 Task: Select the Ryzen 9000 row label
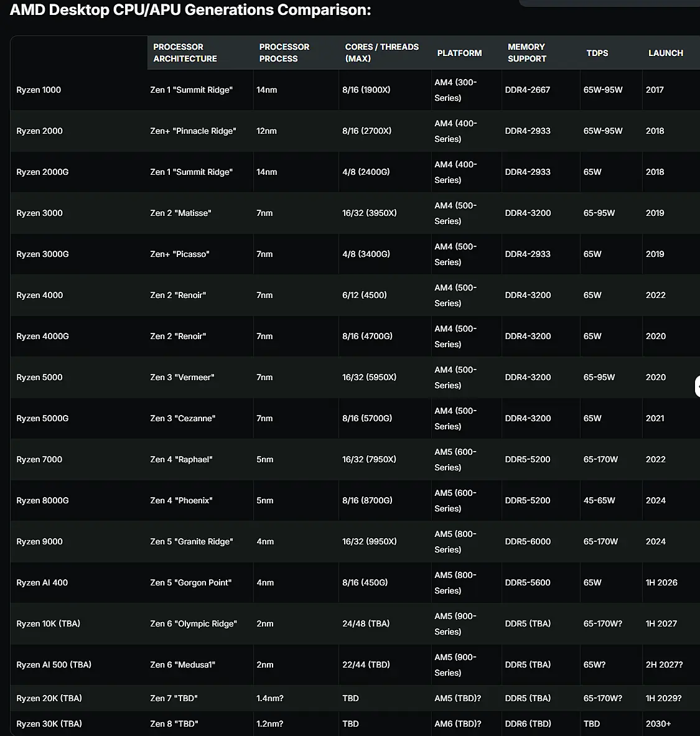(39, 542)
